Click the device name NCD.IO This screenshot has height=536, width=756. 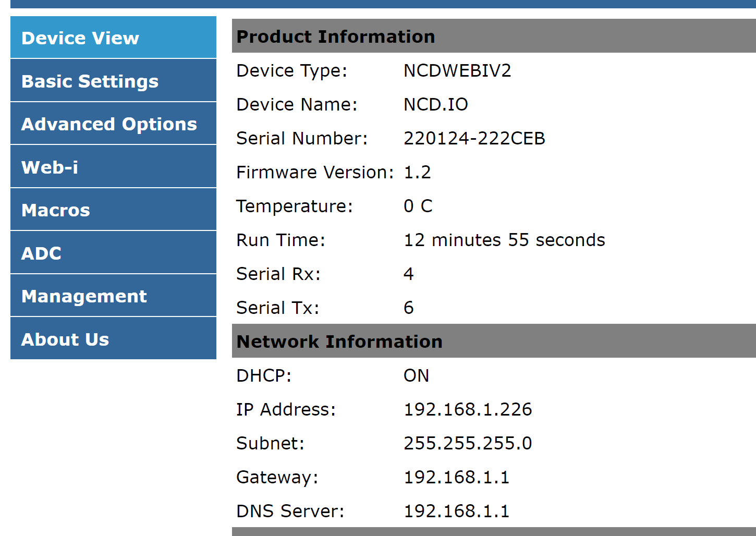pos(435,104)
